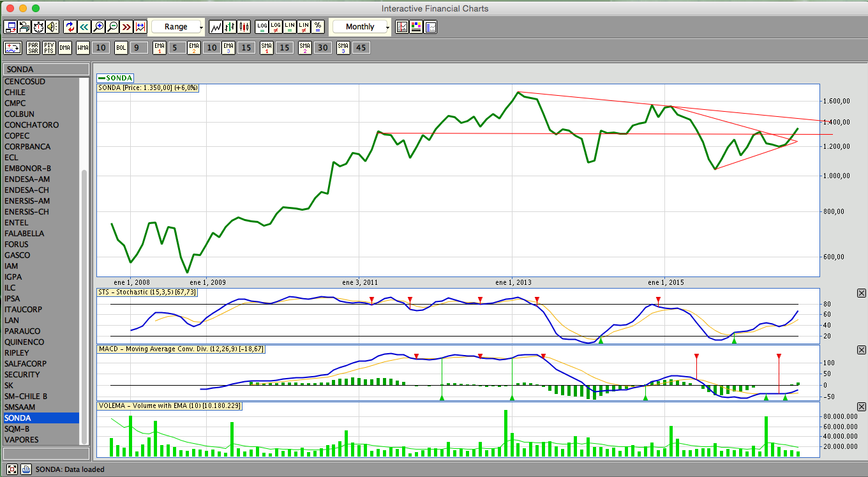The image size is (868, 477).
Task: Click the SMA 2 period field showing 30
Action: 323,48
